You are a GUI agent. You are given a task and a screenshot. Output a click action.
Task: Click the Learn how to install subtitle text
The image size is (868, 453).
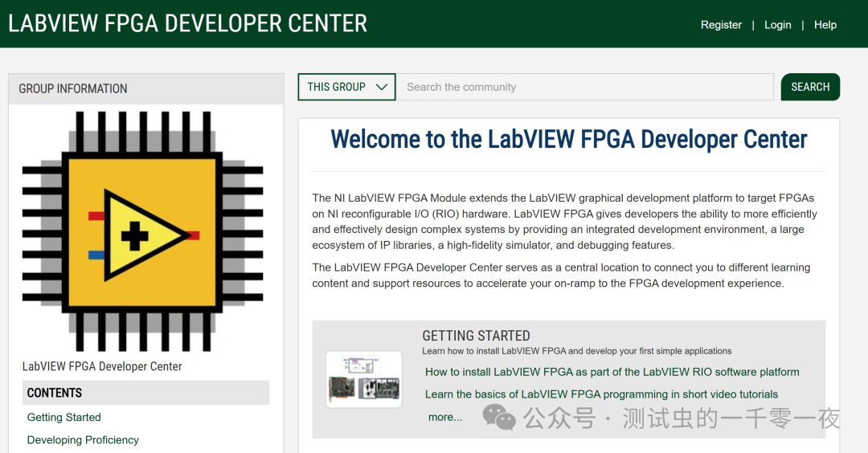point(577,351)
